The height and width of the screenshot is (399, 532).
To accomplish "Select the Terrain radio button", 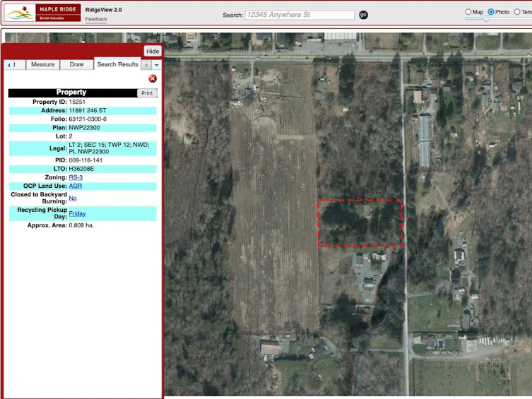I will pos(516,12).
